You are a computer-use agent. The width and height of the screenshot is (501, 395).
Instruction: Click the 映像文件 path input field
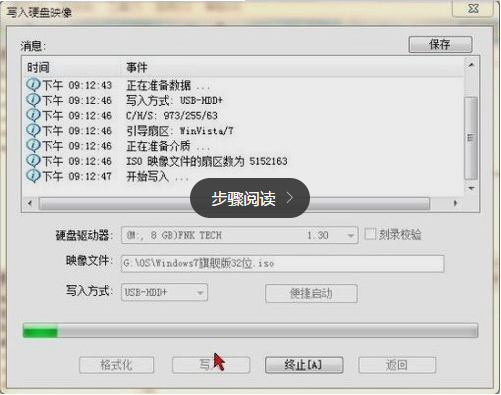click(283, 264)
